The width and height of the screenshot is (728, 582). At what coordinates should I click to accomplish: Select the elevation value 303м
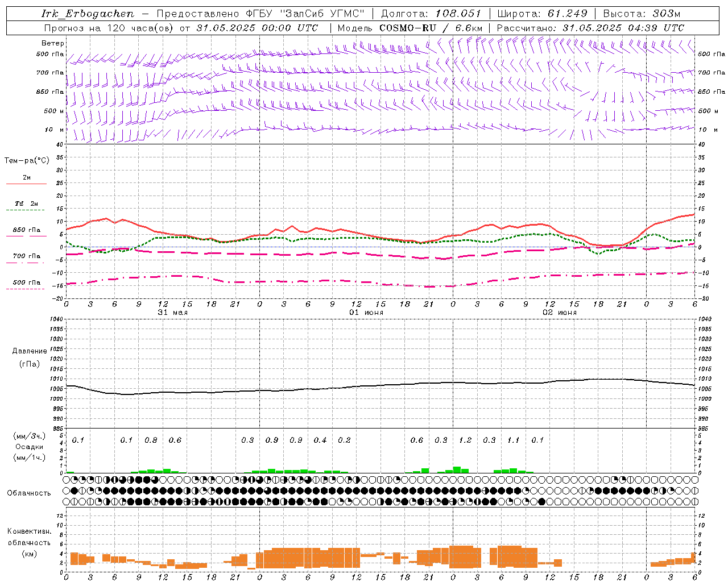point(665,14)
